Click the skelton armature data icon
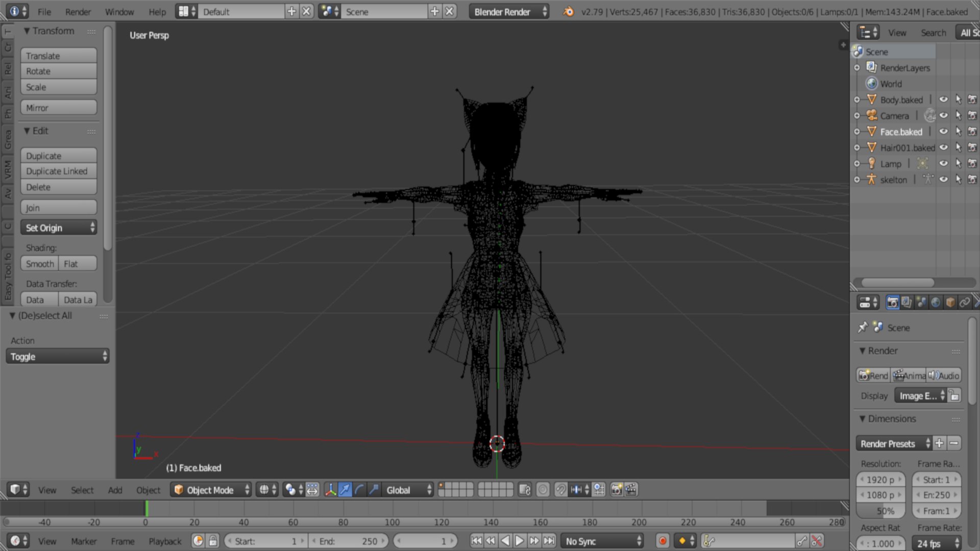The image size is (980, 551). [x=928, y=179]
